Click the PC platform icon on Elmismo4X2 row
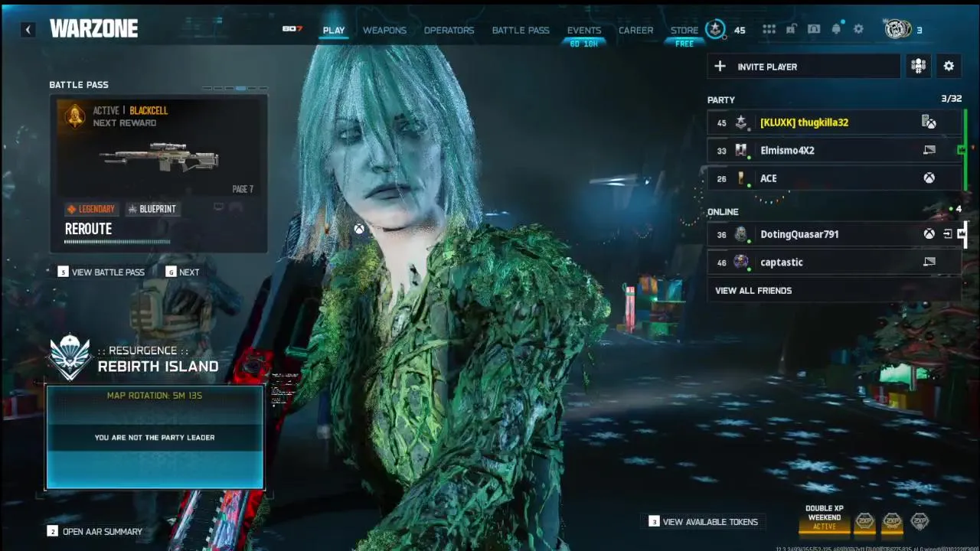This screenshot has width=980, height=551. [x=929, y=151]
